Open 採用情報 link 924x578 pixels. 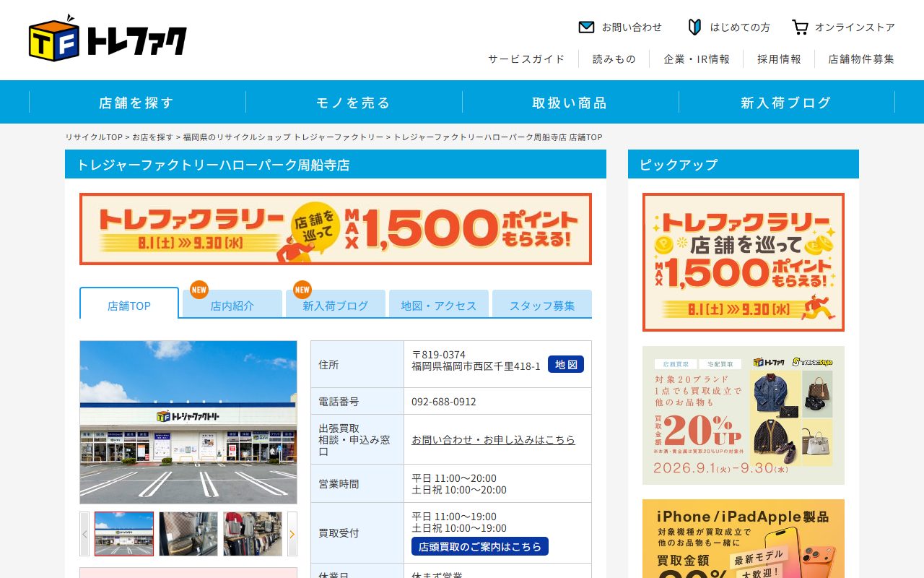779,59
